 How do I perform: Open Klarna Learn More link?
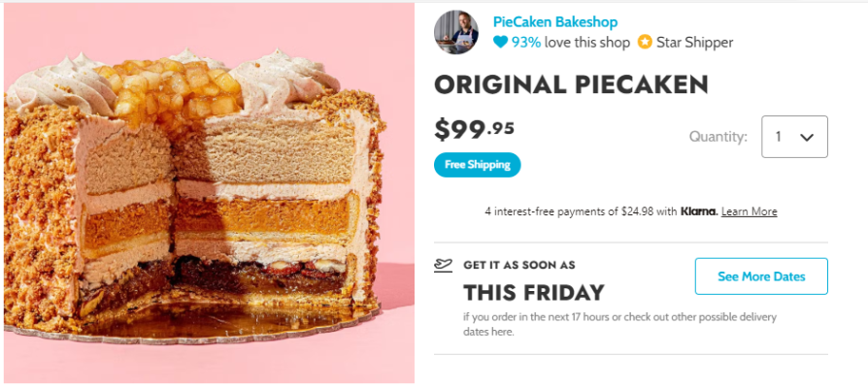click(x=749, y=211)
